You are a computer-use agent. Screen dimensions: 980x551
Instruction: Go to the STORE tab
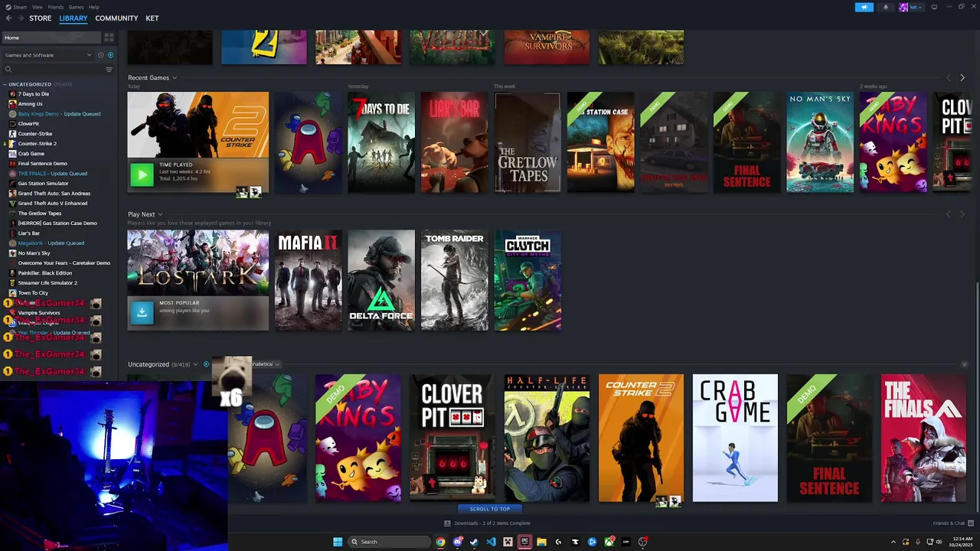coord(41,18)
